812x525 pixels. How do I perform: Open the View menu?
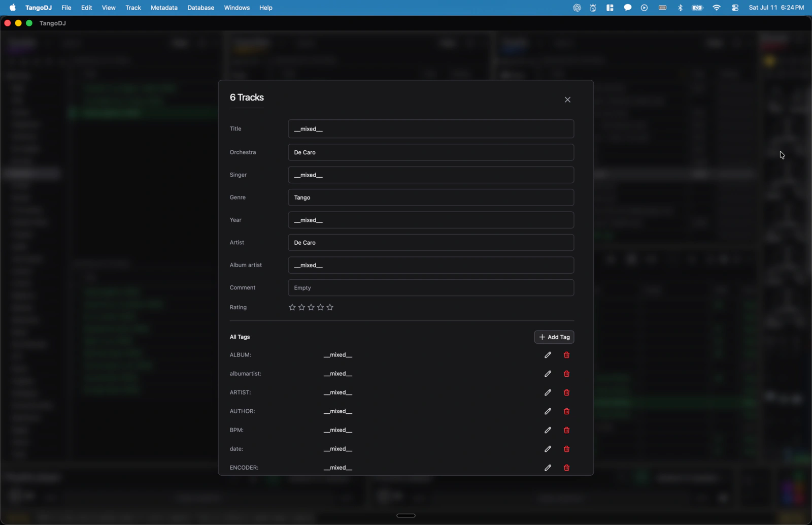[109, 8]
